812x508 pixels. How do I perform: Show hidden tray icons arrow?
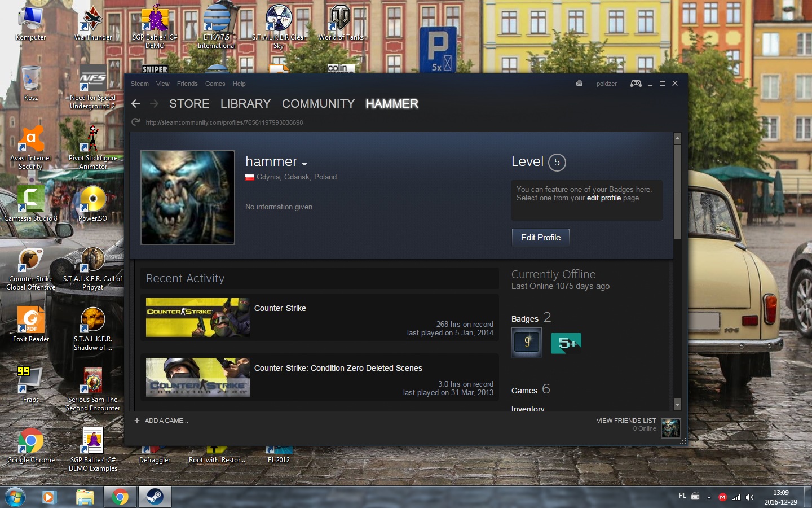point(709,497)
